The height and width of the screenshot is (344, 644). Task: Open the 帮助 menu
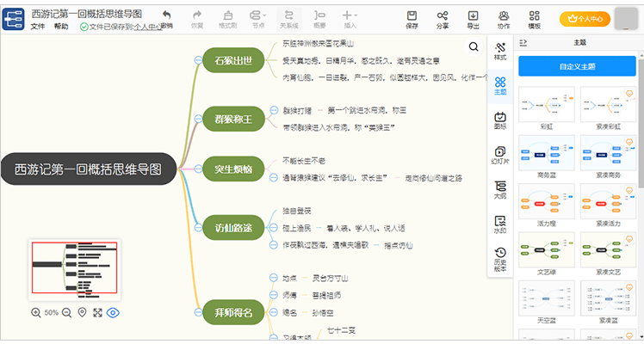(61, 27)
